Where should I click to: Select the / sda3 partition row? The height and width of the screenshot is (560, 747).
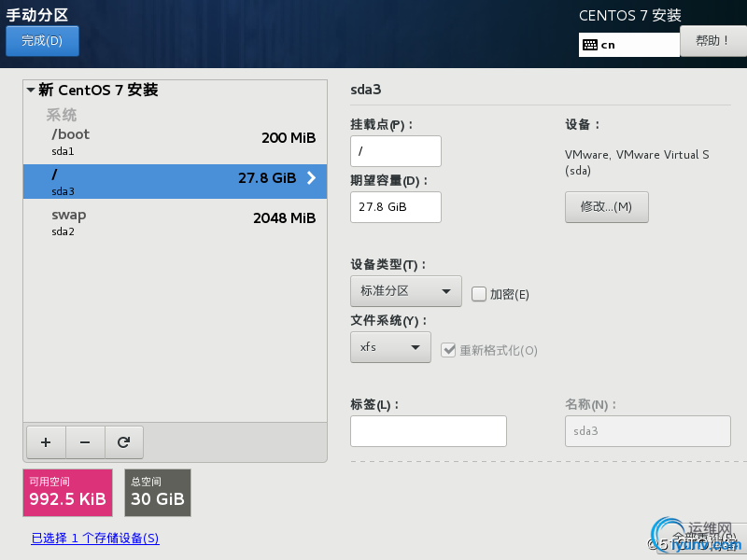coord(175,181)
